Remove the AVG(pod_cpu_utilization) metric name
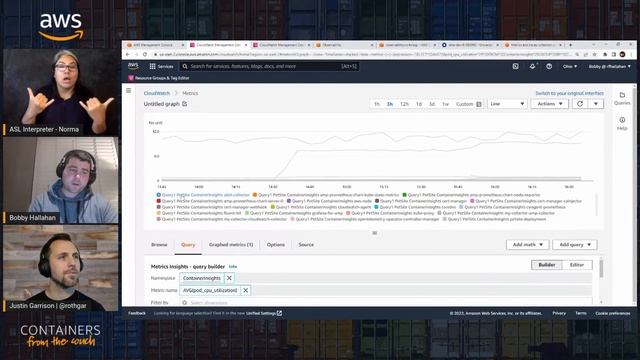 point(245,290)
